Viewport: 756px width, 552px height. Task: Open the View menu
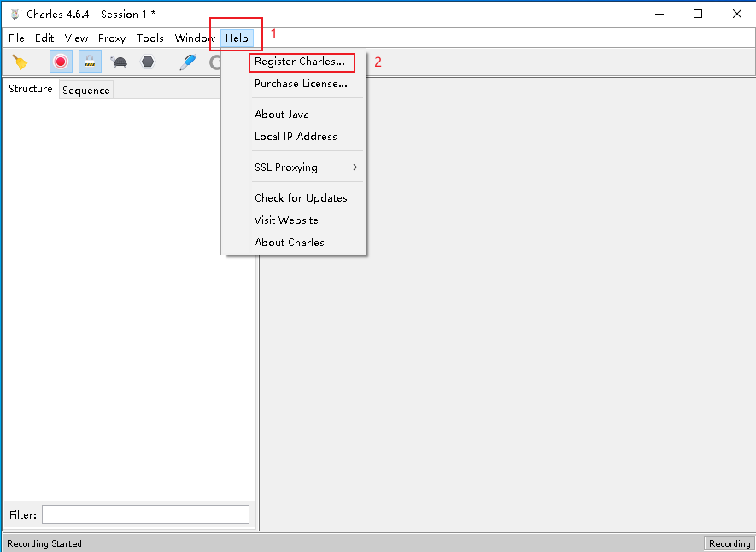tap(76, 38)
